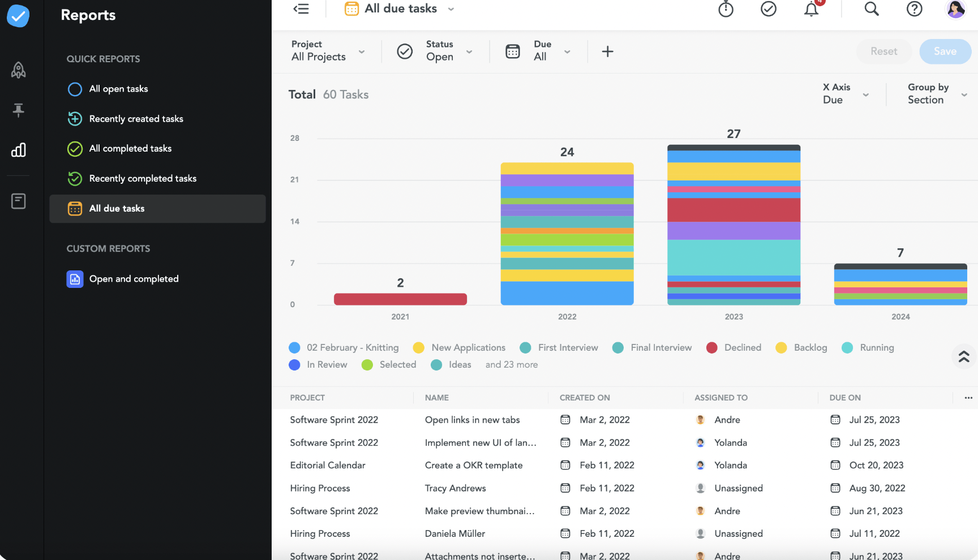Open the rocket Projects icon in sidebar
Screen dimensions: 978x560
pyautogui.click(x=18, y=70)
